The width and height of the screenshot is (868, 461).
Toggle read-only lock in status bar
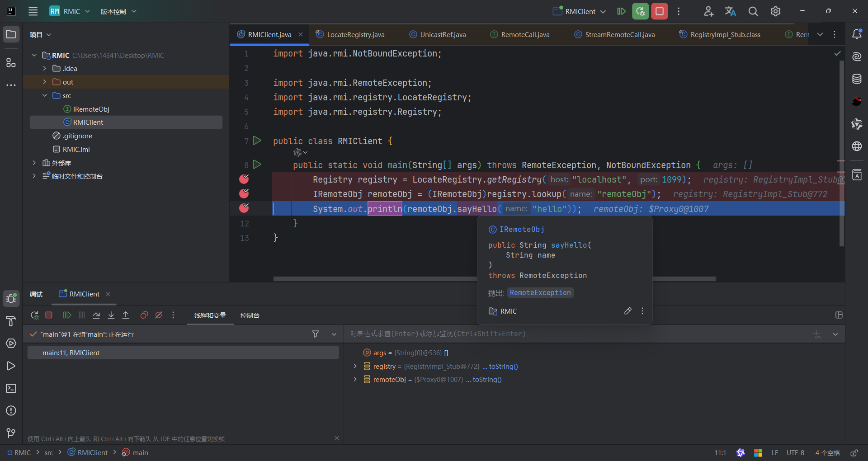coord(854,453)
